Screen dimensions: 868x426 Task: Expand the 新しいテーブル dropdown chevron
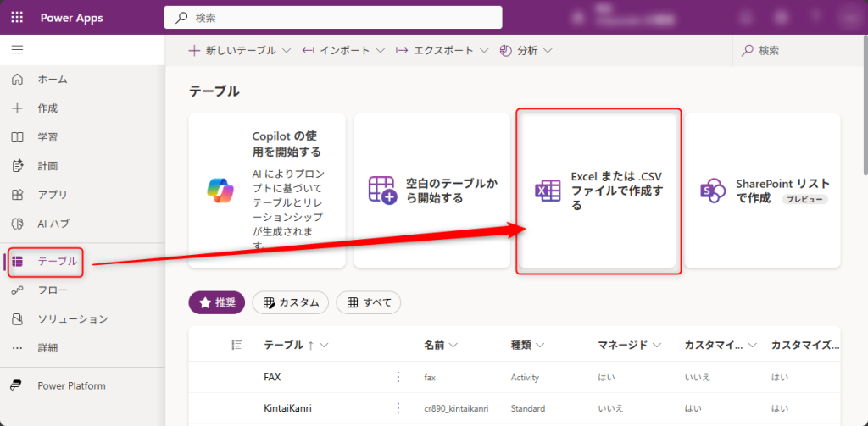pos(287,50)
